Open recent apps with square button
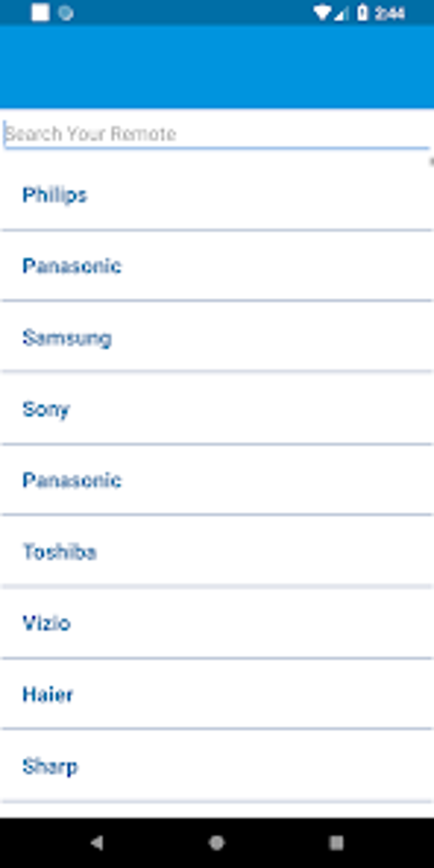 (x=336, y=842)
